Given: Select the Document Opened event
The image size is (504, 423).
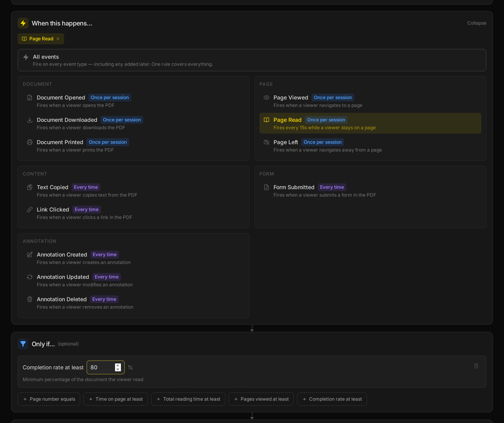Looking at the screenshot, I should (133, 101).
